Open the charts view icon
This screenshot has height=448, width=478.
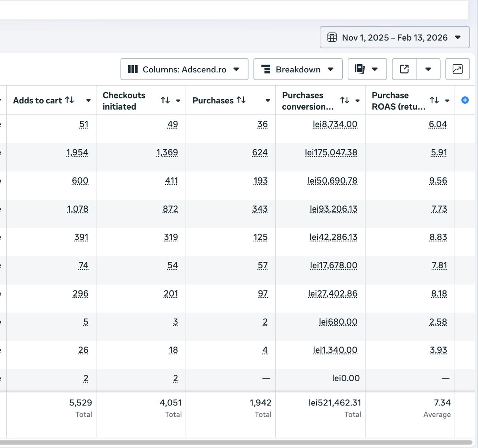457,69
